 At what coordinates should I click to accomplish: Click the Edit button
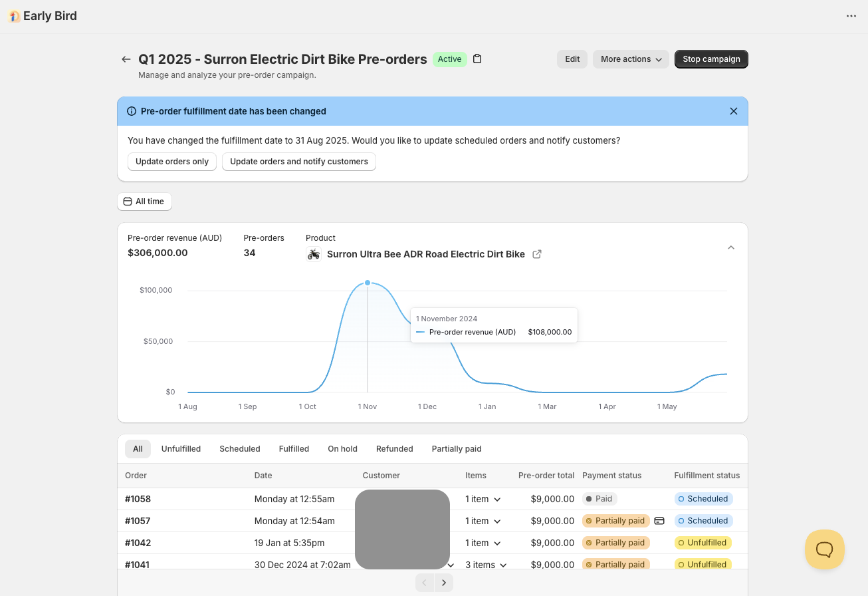tap(572, 59)
